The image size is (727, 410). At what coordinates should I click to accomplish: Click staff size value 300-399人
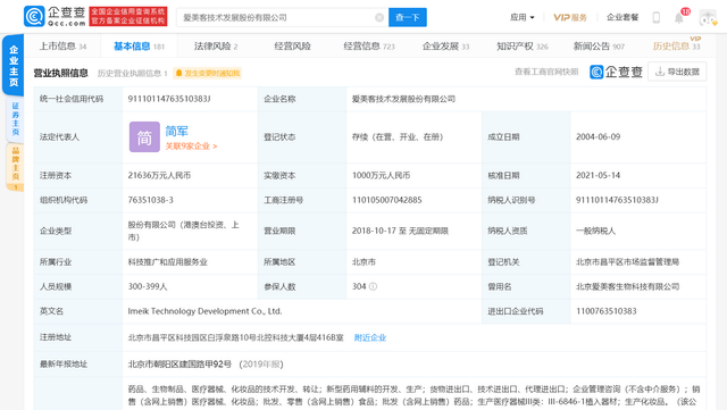click(x=147, y=287)
